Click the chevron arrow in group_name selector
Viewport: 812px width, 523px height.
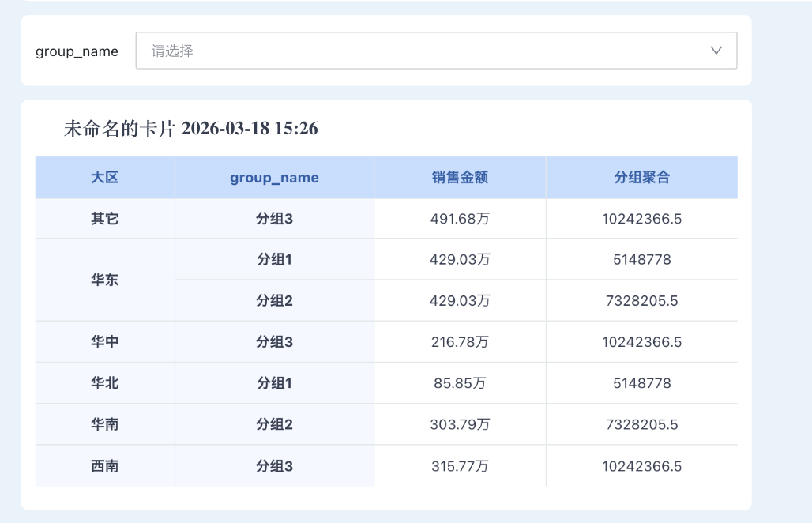[x=716, y=51]
